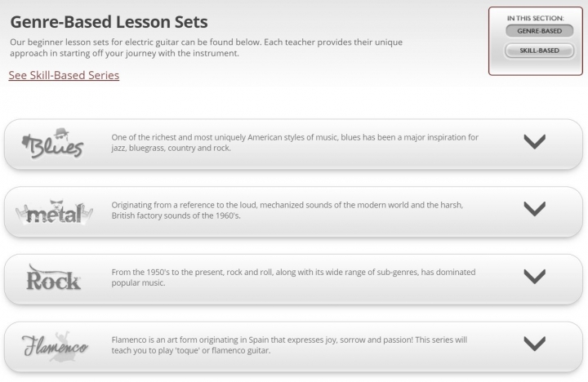Image resolution: width=588 pixels, height=382 pixels.
Task: Click the Rock genre logo
Action: (53, 278)
